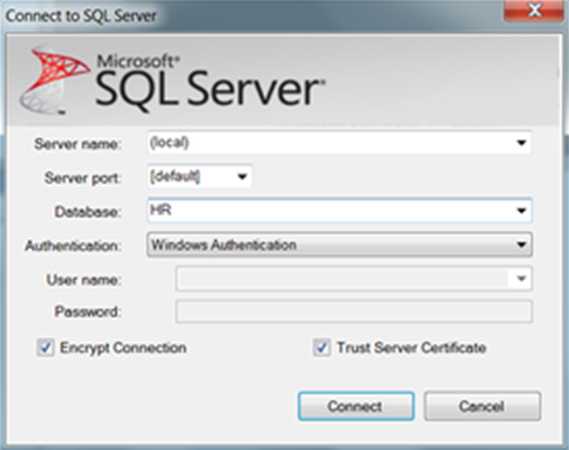Click the User name input field
This screenshot has width=569, height=450.
[x=354, y=279]
